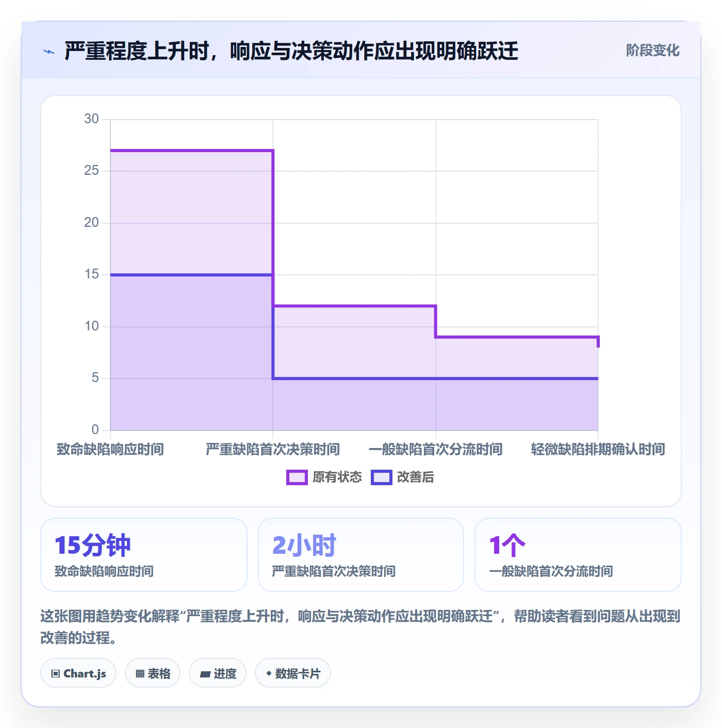Click y-axis value 15
The height and width of the screenshot is (728, 722).
click(x=91, y=274)
